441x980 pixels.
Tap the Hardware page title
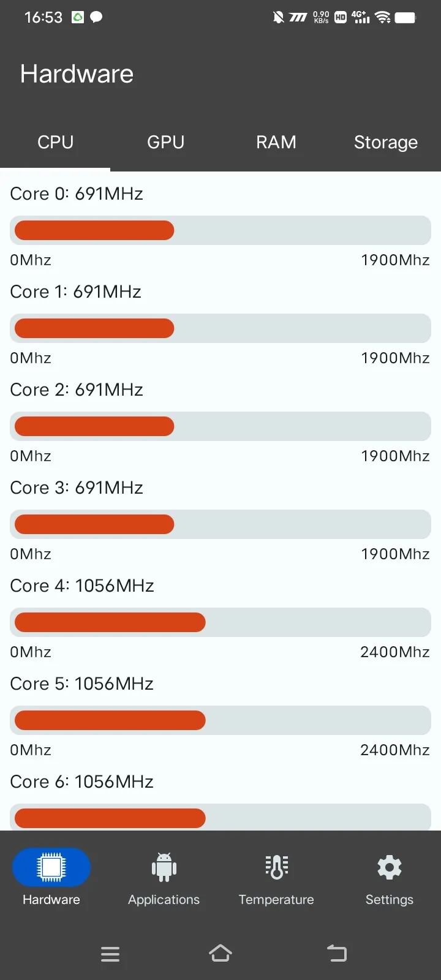(77, 74)
